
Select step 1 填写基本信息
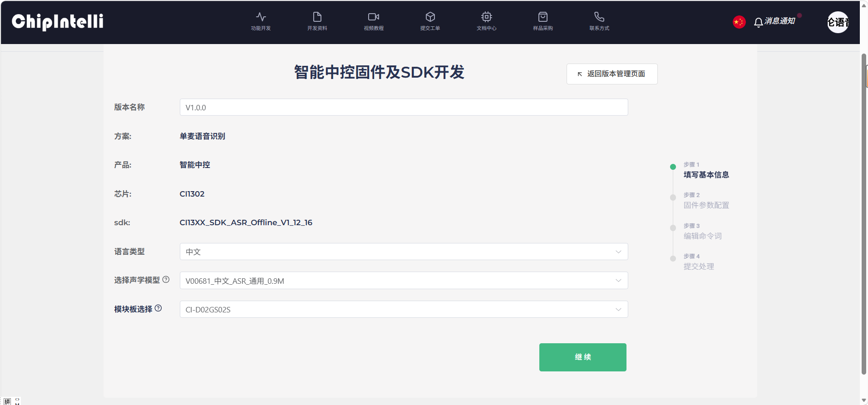click(706, 175)
